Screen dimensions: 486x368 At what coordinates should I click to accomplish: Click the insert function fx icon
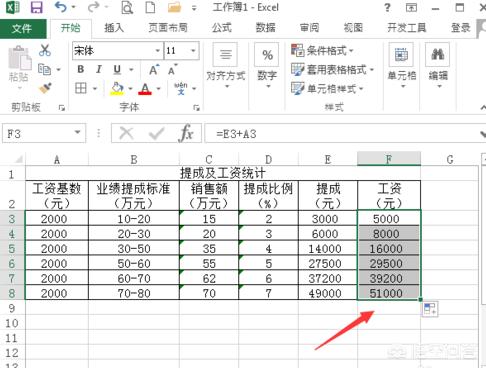click(186, 133)
